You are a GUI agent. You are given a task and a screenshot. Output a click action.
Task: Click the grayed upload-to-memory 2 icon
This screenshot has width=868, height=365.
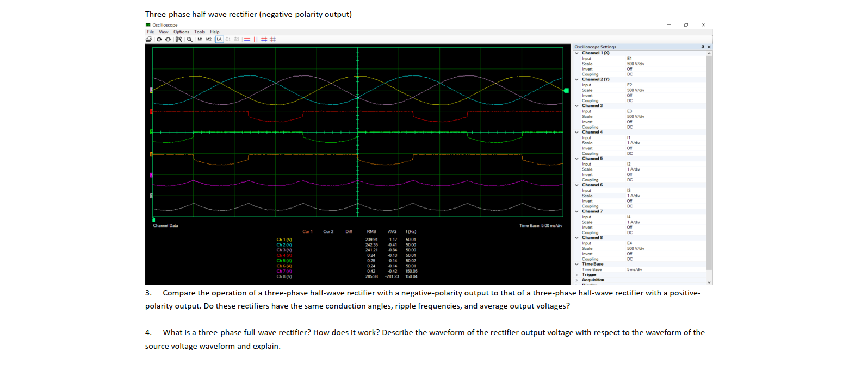tap(237, 39)
